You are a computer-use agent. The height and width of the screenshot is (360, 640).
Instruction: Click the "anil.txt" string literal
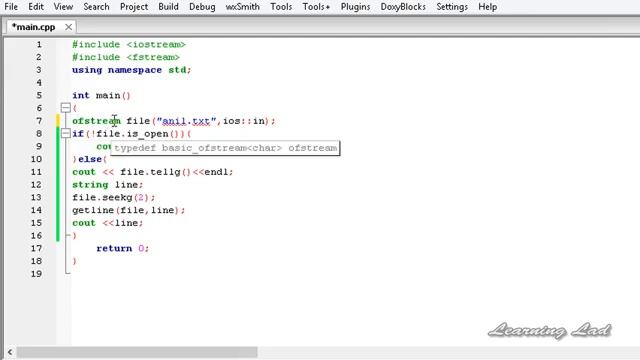(186, 121)
